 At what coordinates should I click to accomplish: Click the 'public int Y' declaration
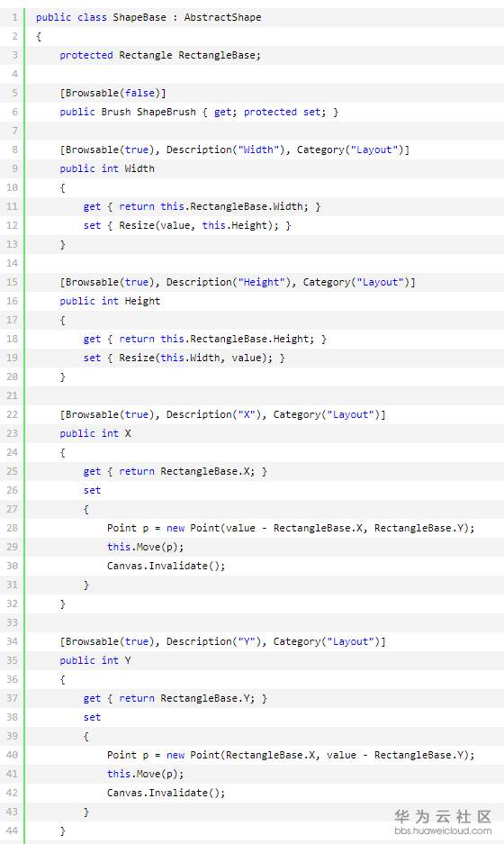click(95, 660)
